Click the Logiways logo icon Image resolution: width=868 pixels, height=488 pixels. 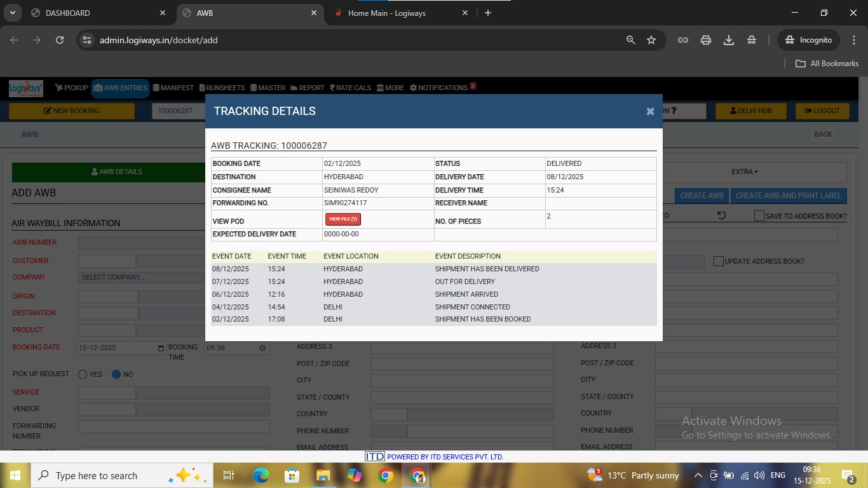pos(26,88)
